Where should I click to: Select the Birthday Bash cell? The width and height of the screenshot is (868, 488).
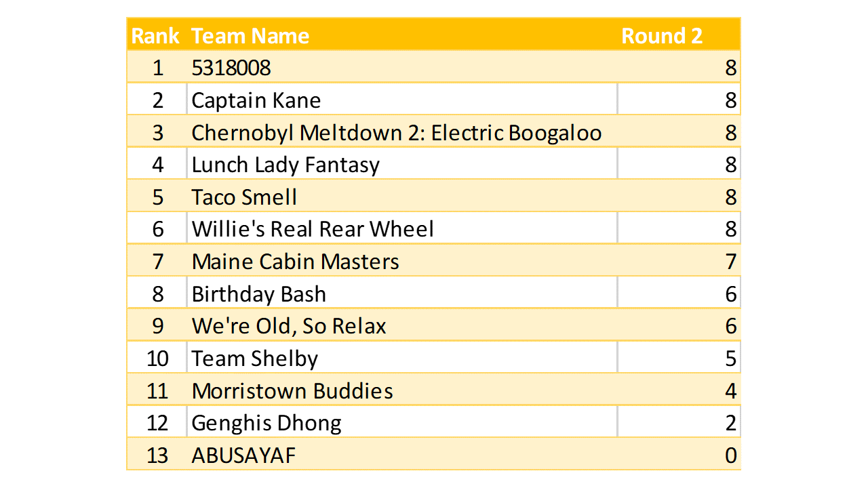259,294
